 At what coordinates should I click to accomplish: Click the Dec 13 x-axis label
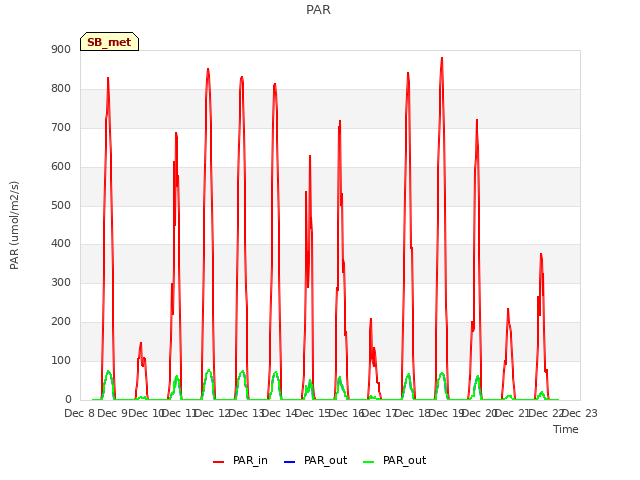click(x=246, y=413)
